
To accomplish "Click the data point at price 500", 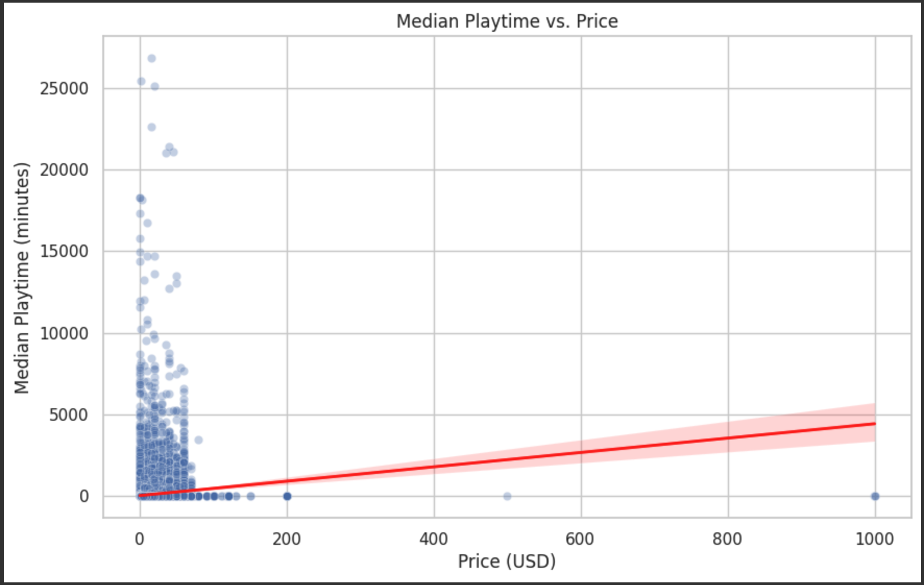I will [507, 496].
